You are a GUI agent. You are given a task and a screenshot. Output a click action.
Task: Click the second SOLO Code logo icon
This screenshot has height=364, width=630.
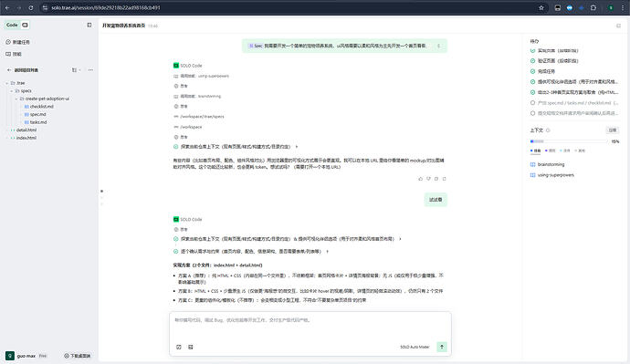[x=176, y=219]
